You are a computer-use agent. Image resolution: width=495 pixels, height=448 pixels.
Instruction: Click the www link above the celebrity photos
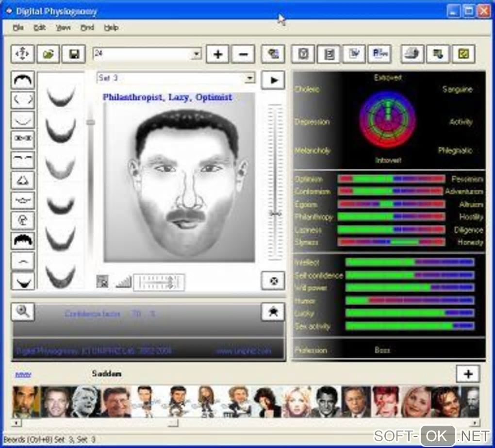click(x=23, y=374)
